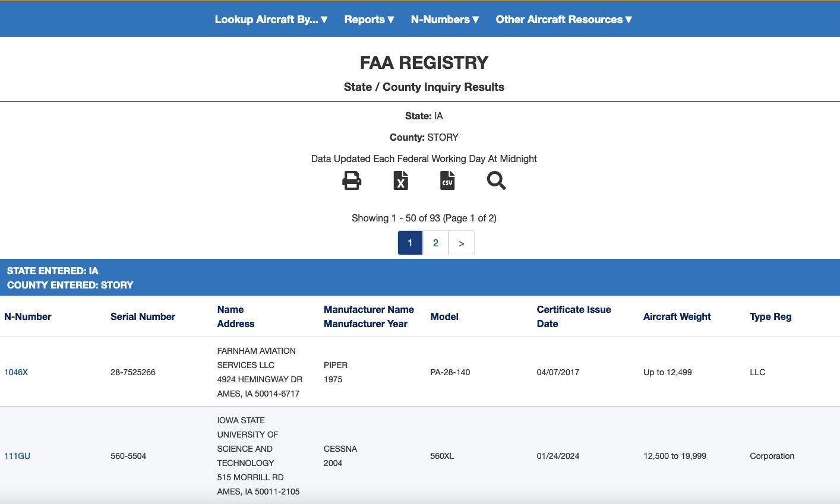840x504 pixels.
Task: Click County STORY label
Action: [424, 137]
